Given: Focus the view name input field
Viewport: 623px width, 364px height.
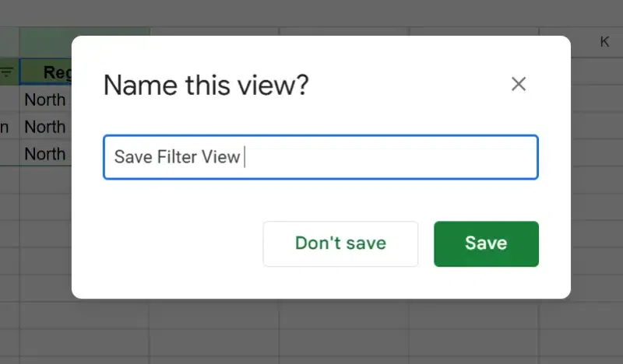Looking at the screenshot, I should 320,157.
